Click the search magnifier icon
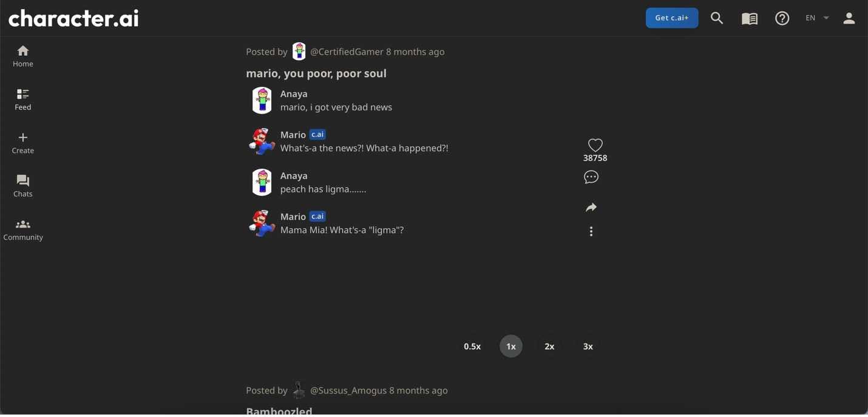The width and height of the screenshot is (868, 417). (717, 18)
